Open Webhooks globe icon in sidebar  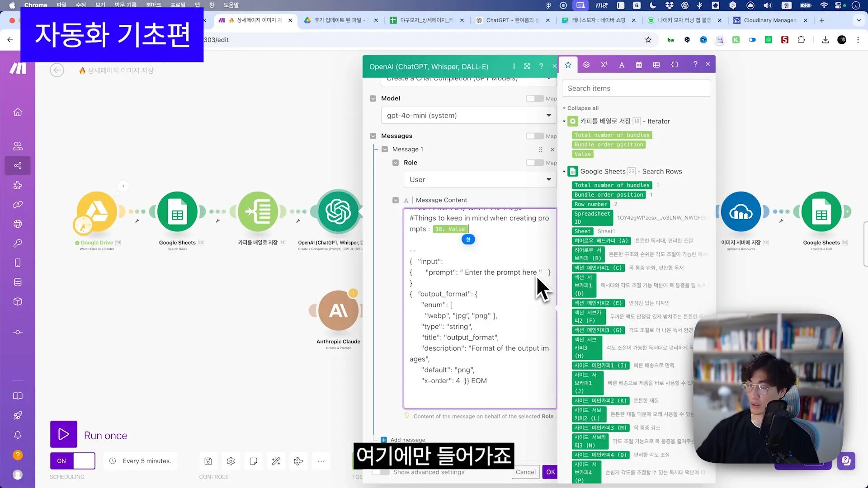pyautogui.click(x=18, y=224)
